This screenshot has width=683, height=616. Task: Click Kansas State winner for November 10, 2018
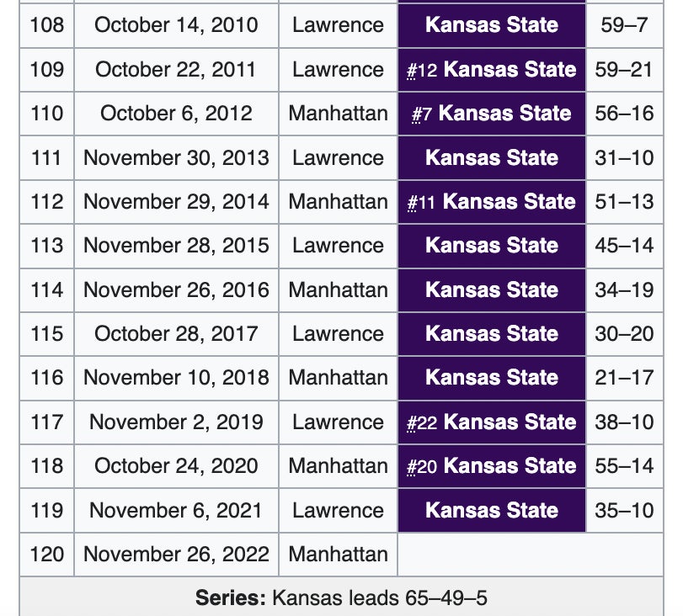492,378
